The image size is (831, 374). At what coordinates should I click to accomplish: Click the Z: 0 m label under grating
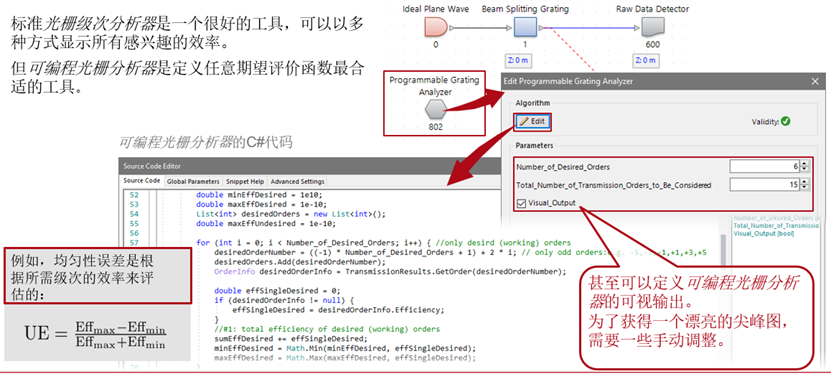518,60
